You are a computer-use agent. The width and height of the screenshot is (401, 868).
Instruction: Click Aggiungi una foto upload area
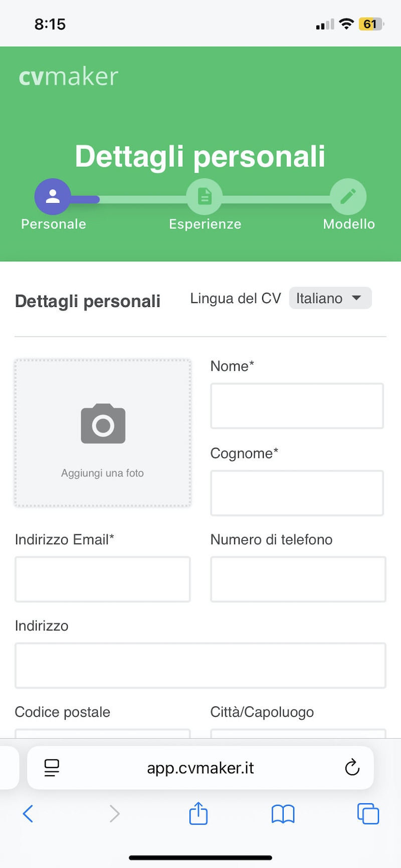(x=102, y=472)
